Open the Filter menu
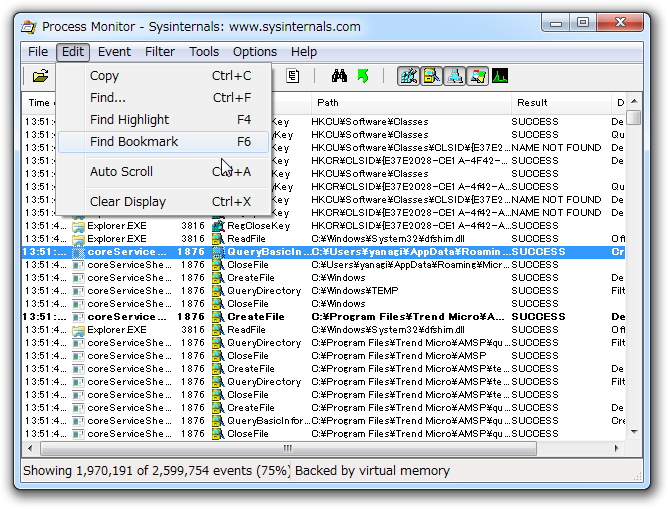 pos(160,52)
